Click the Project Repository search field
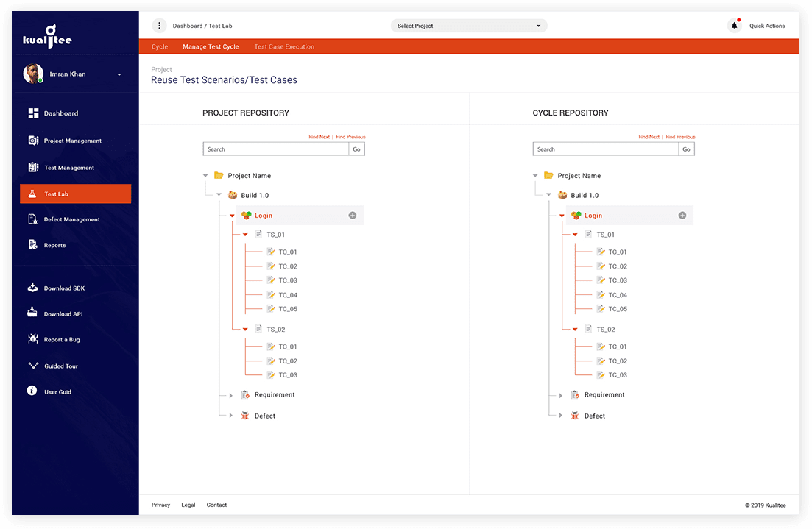 point(275,149)
